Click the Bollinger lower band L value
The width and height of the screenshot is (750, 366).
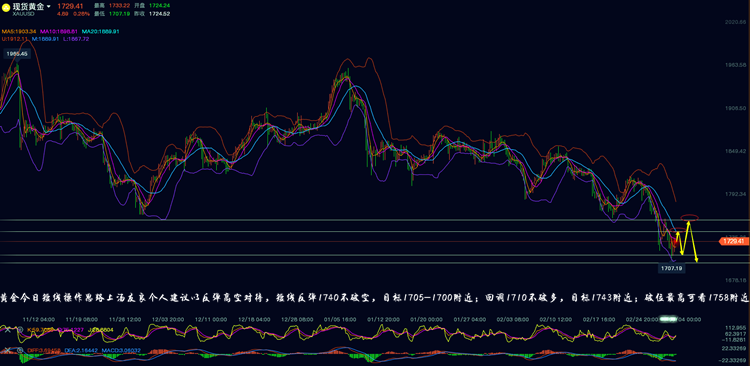[x=76, y=39]
